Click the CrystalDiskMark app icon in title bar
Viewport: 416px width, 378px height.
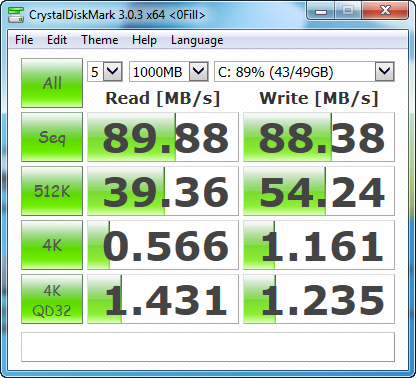pos(16,15)
